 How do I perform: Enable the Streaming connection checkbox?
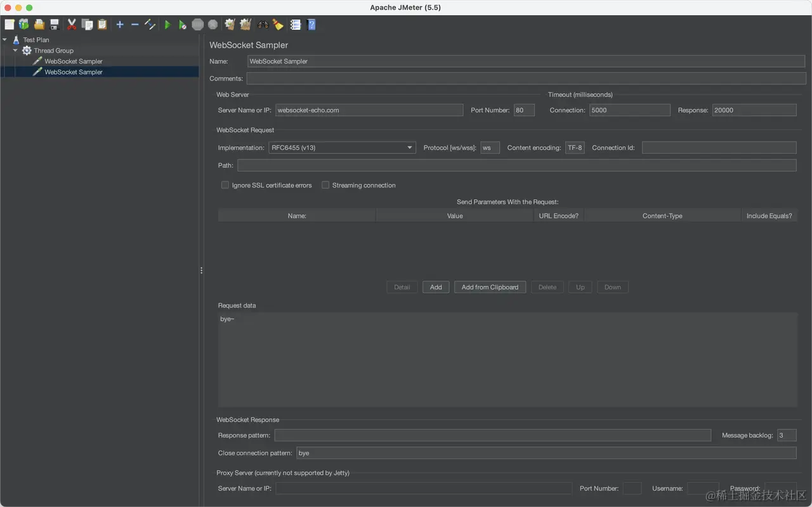[x=325, y=185]
